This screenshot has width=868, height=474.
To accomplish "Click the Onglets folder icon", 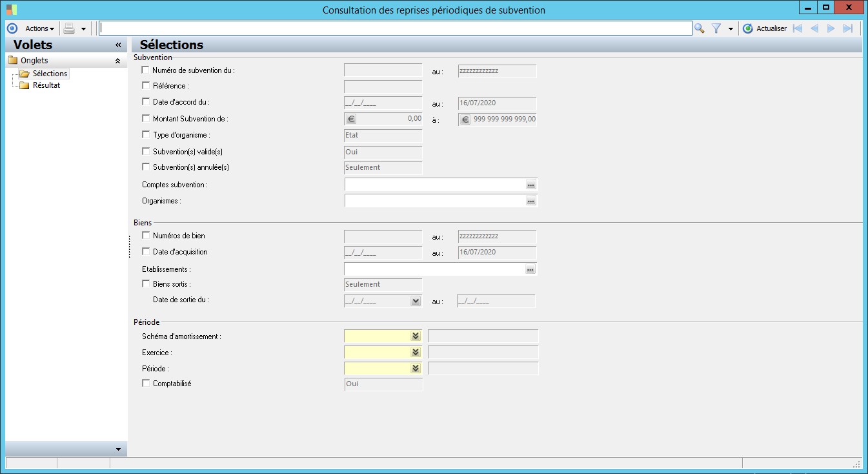I will 12,61.
